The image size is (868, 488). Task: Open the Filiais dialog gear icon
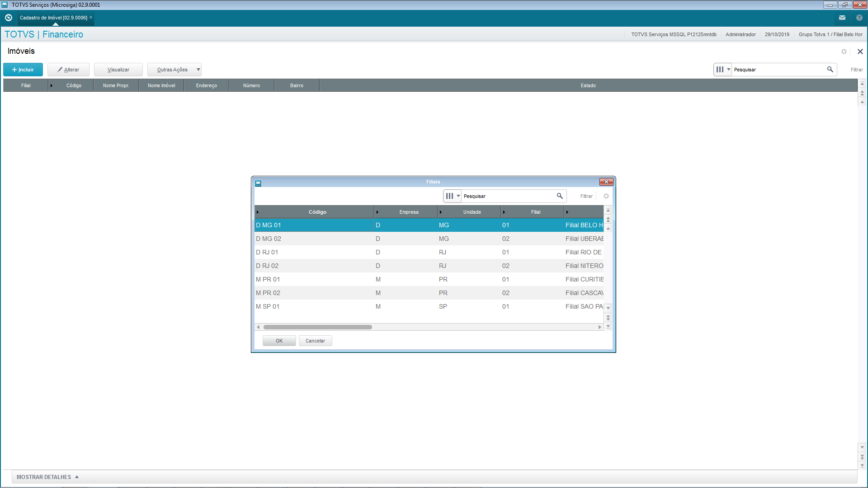point(606,196)
